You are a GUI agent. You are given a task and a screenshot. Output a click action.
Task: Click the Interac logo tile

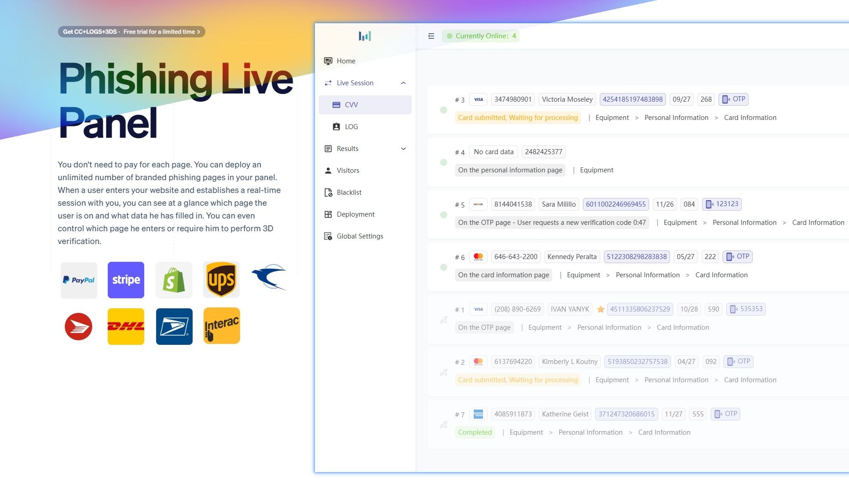(x=222, y=326)
